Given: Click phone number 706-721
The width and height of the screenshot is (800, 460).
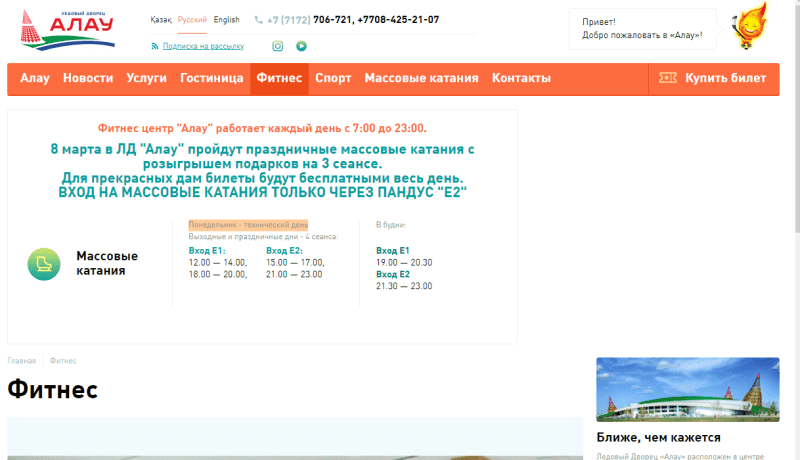Looking at the screenshot, I should pos(332,20).
